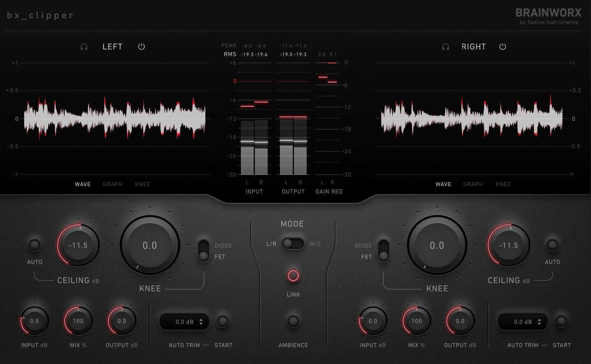Click the RMS meter row label

point(230,54)
